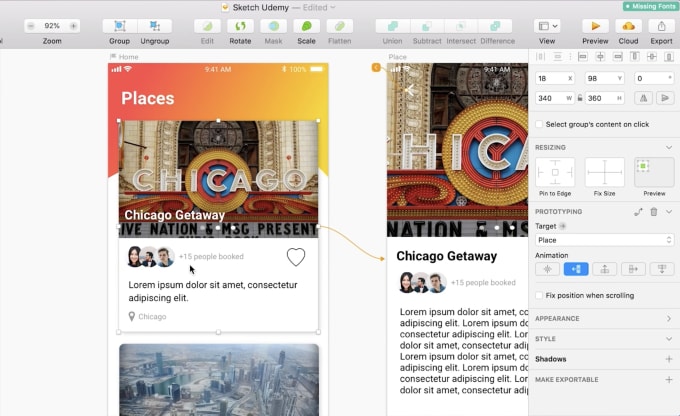Align layers to the bottom edge
This screenshot has width=680, height=416.
coord(669,56)
